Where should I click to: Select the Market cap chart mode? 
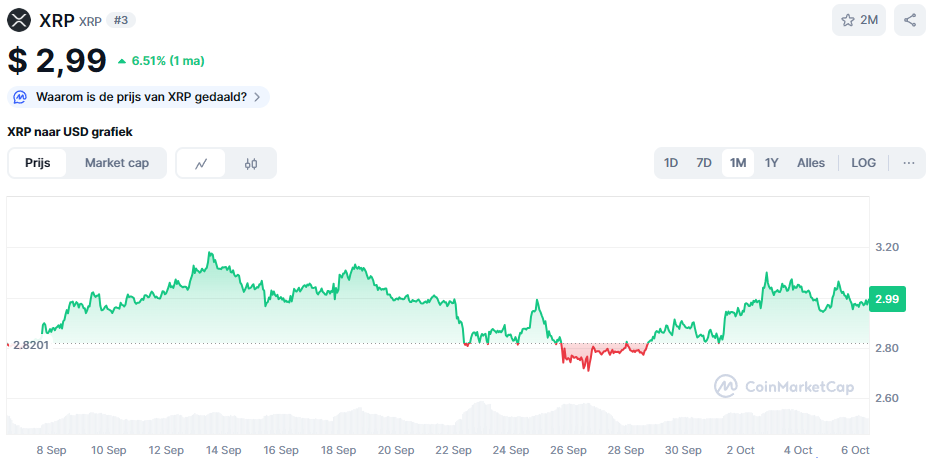click(117, 163)
